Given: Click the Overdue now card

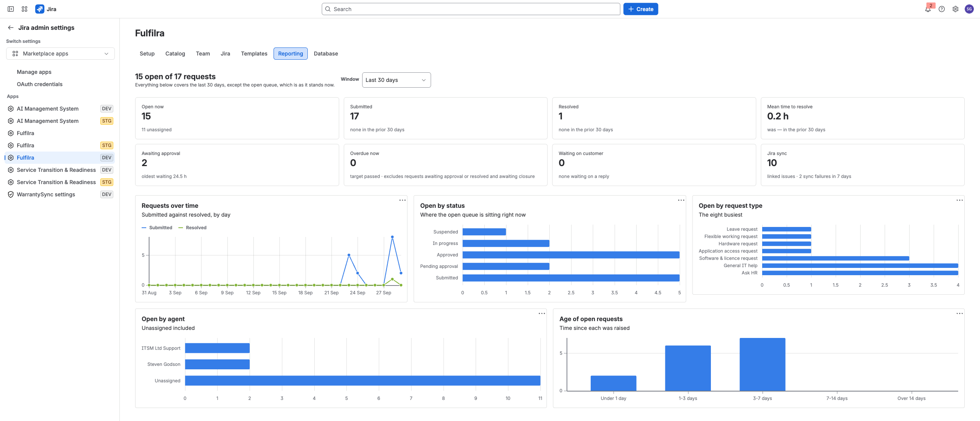Looking at the screenshot, I should (446, 165).
